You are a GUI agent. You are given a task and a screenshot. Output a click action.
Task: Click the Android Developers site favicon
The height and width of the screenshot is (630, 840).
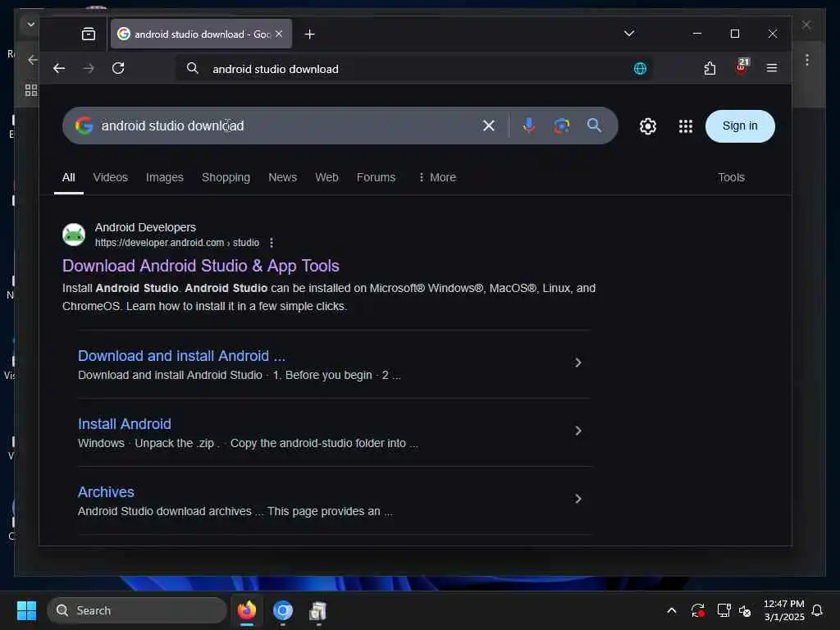coord(74,235)
